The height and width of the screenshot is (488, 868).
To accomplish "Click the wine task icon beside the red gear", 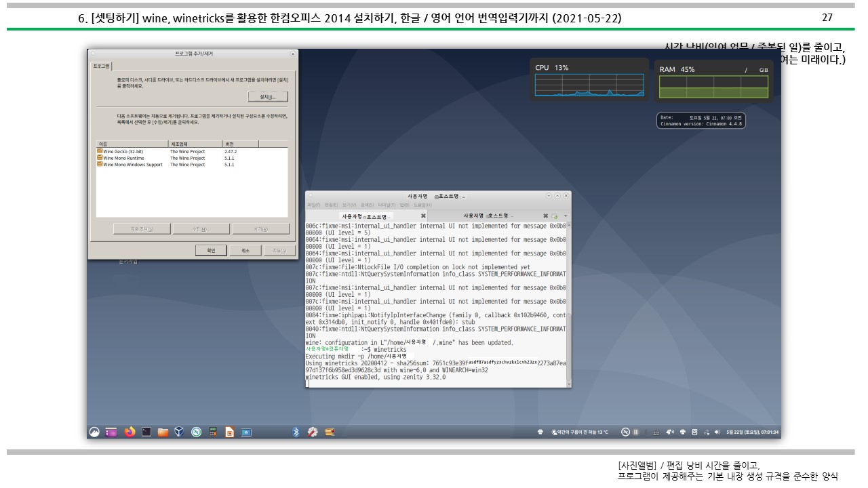I will point(329,432).
